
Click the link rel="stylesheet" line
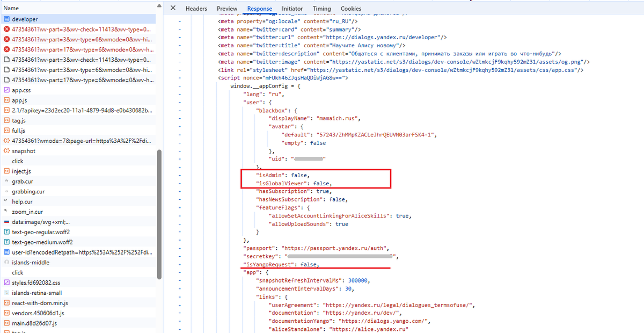401,70
